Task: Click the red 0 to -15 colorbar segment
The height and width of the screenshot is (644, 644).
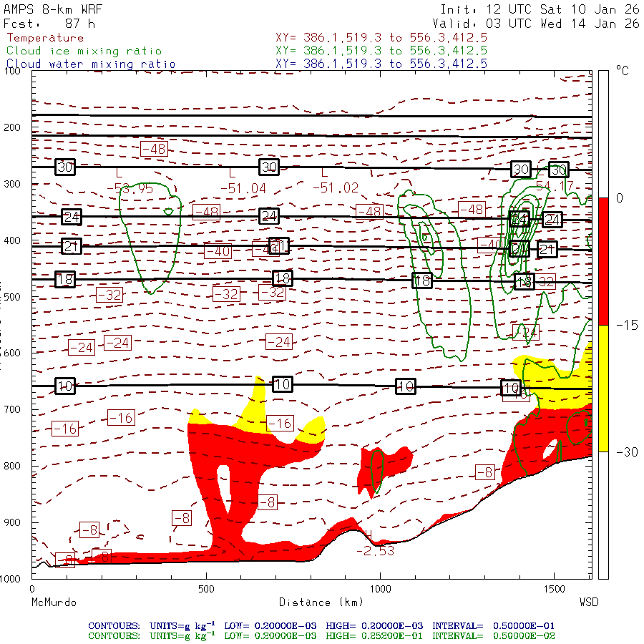Action: (603, 261)
